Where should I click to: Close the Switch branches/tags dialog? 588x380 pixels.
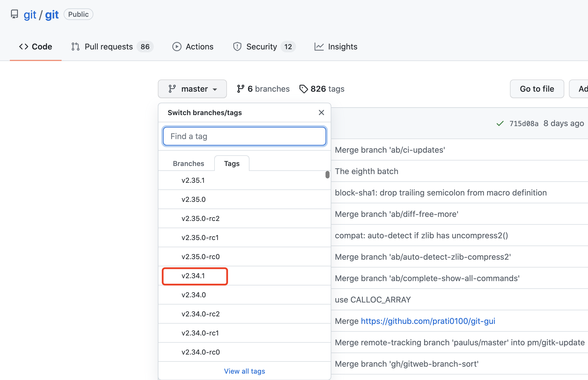pos(321,112)
